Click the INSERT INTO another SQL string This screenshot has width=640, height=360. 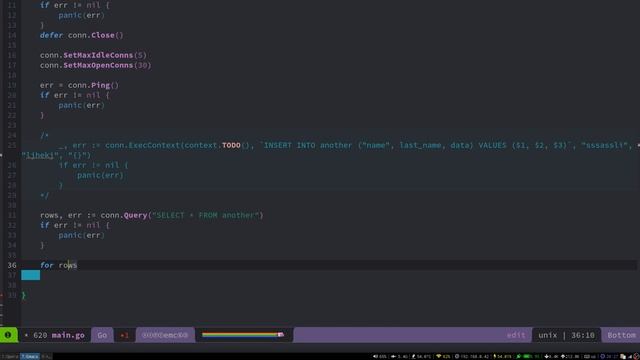[414, 145]
